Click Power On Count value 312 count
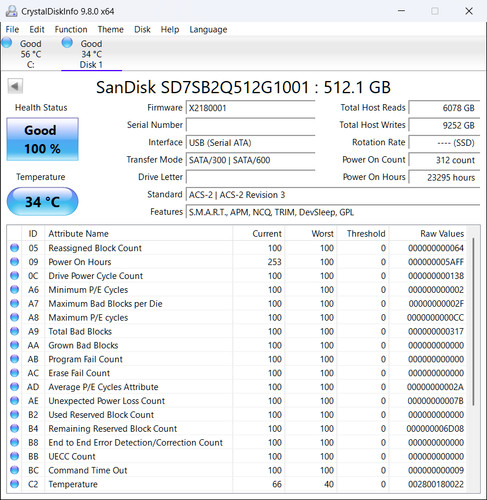The width and height of the screenshot is (487, 500). coord(444,160)
